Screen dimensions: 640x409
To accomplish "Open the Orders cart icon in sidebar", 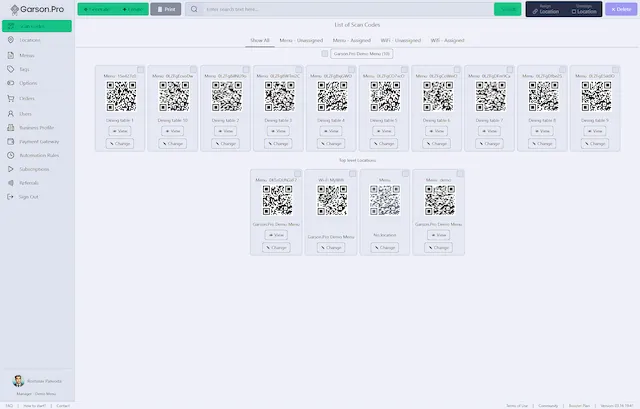I will [11, 98].
